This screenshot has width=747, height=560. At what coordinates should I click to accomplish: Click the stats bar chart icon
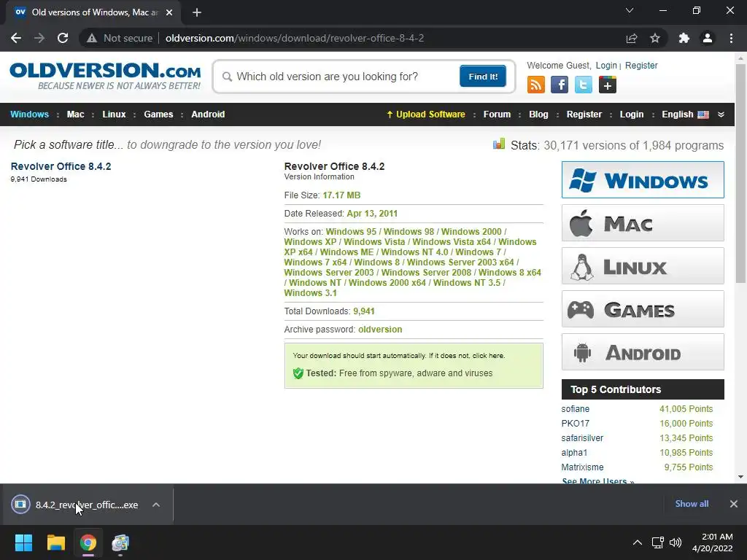point(499,144)
